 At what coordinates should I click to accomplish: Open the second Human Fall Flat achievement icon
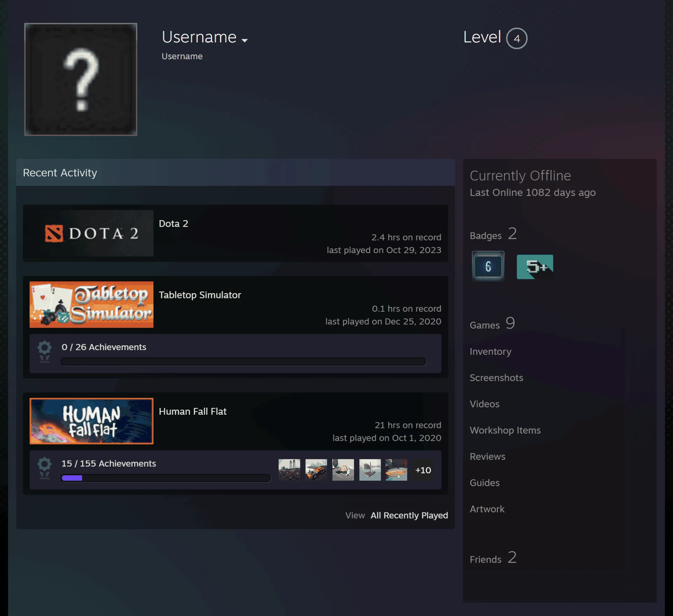tap(316, 470)
